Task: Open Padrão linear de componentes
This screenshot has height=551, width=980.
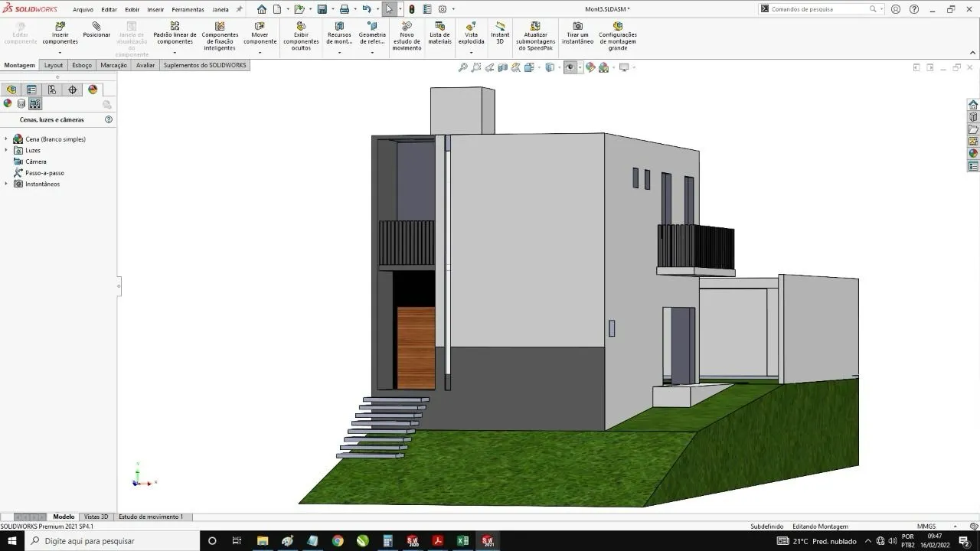Action: coord(175,33)
